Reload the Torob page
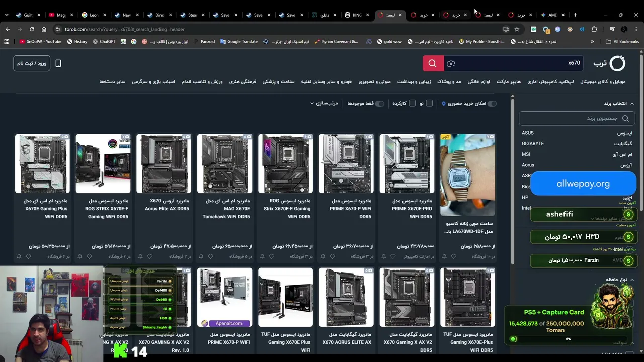 (x=32, y=29)
